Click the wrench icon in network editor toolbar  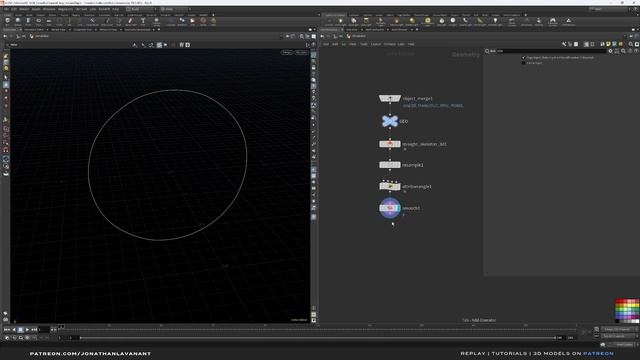(564, 44)
